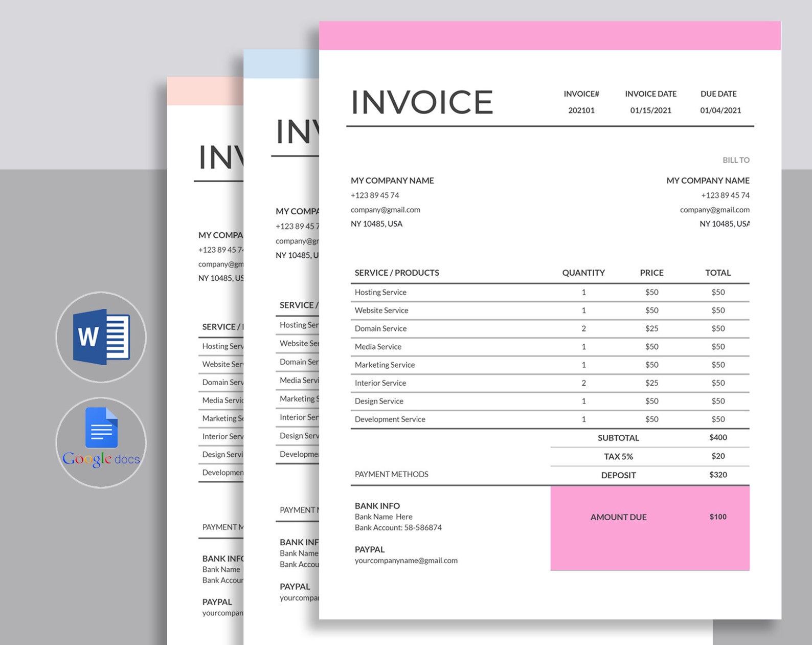This screenshot has width=812, height=645.
Task: Select the INVOICE# label
Action: (581, 94)
